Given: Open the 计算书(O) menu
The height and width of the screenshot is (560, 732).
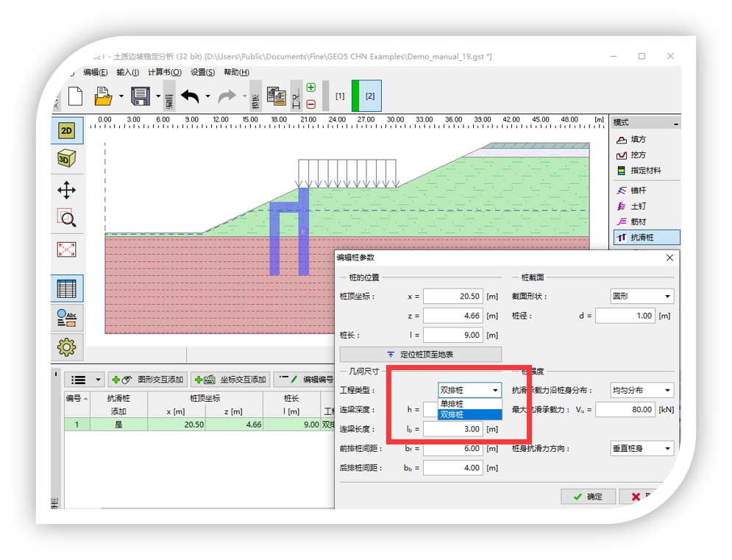Looking at the screenshot, I should pyautogui.click(x=164, y=72).
